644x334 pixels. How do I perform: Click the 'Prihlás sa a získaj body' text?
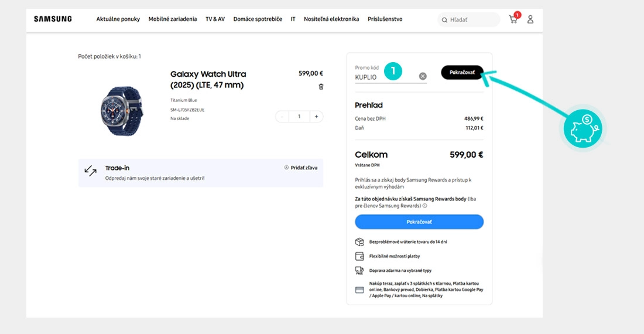coord(413,183)
